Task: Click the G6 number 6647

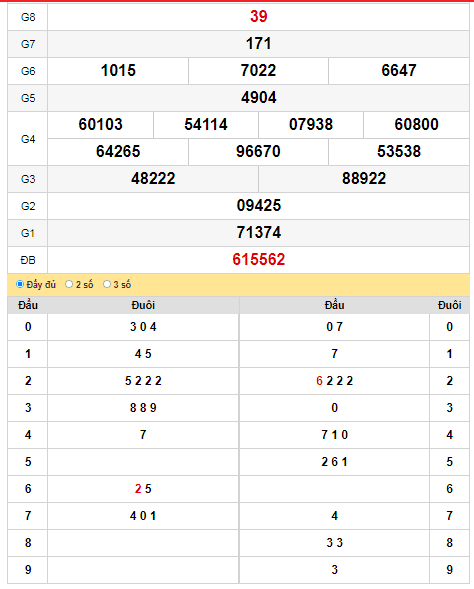Action: [399, 71]
